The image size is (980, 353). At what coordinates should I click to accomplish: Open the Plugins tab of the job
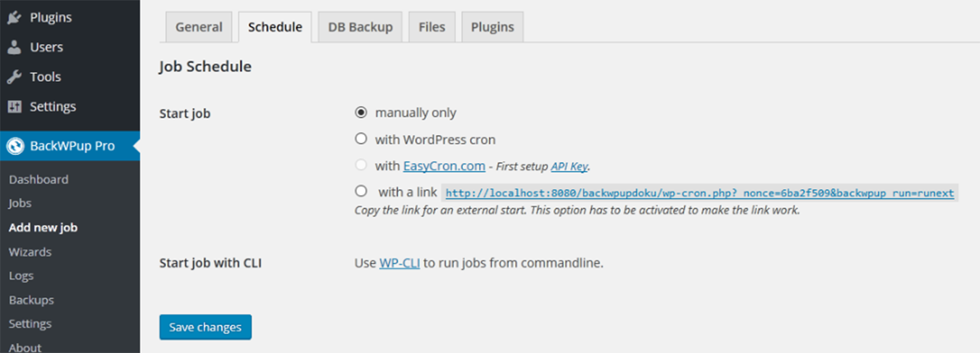click(493, 27)
